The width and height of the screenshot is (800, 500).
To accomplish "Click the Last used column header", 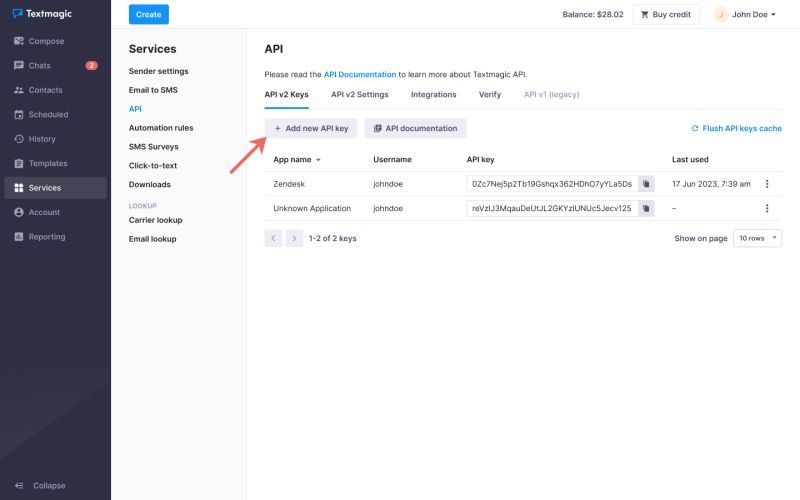I will [x=690, y=160].
